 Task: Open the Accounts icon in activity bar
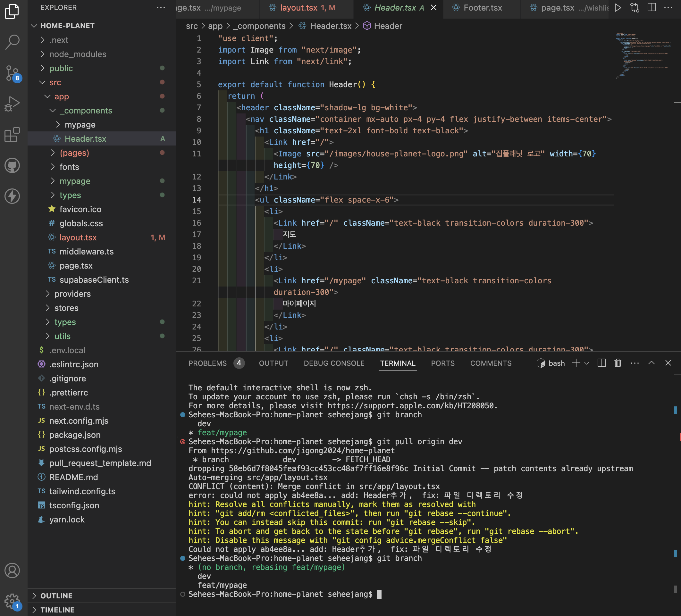pos(13,570)
